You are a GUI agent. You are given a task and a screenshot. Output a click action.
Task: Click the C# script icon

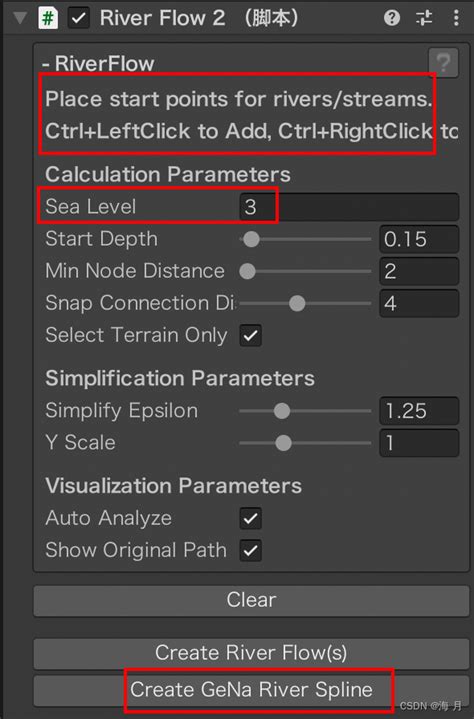(x=48, y=18)
